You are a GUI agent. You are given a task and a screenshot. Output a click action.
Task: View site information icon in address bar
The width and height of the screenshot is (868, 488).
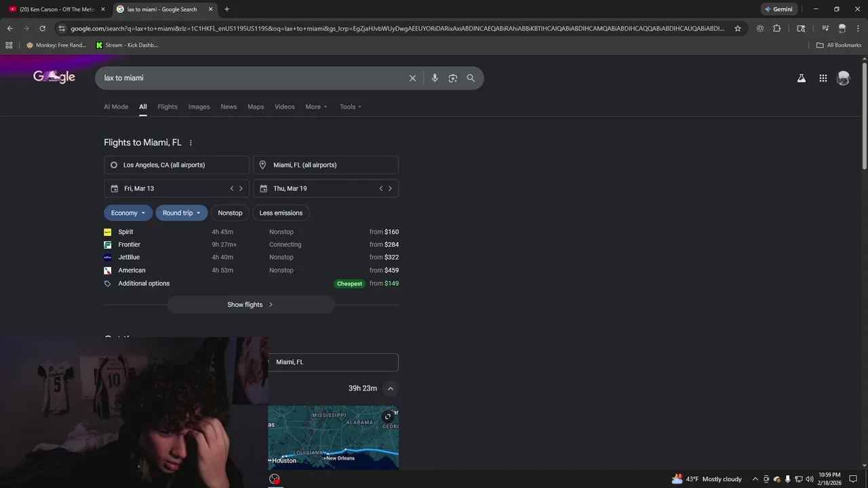tap(62, 28)
